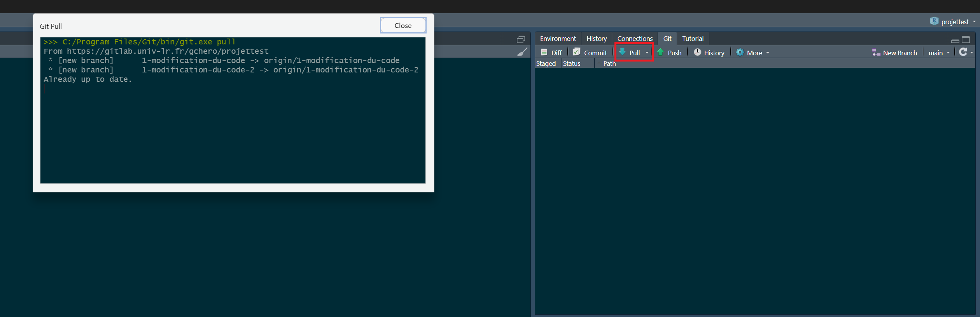Screen dimensions: 980x317
Task: Close the Git Pull dialog
Action: click(403, 26)
